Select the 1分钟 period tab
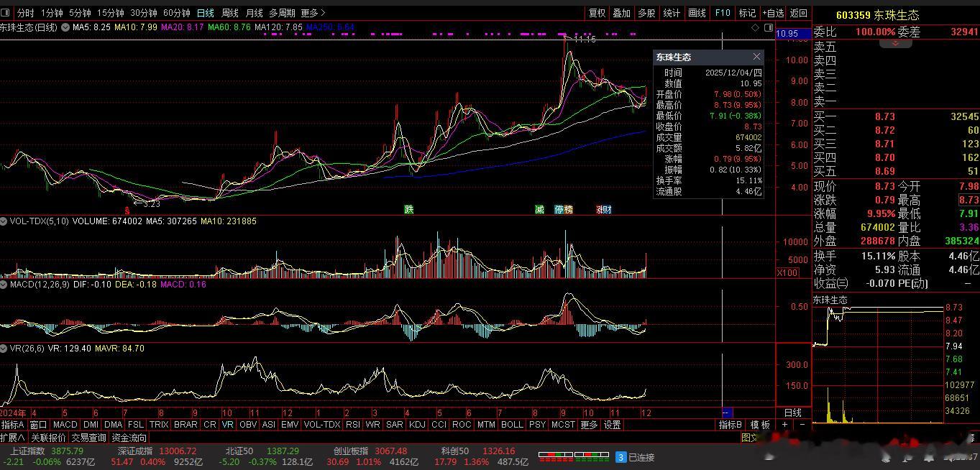The height and width of the screenshot is (470, 980). 51,13
